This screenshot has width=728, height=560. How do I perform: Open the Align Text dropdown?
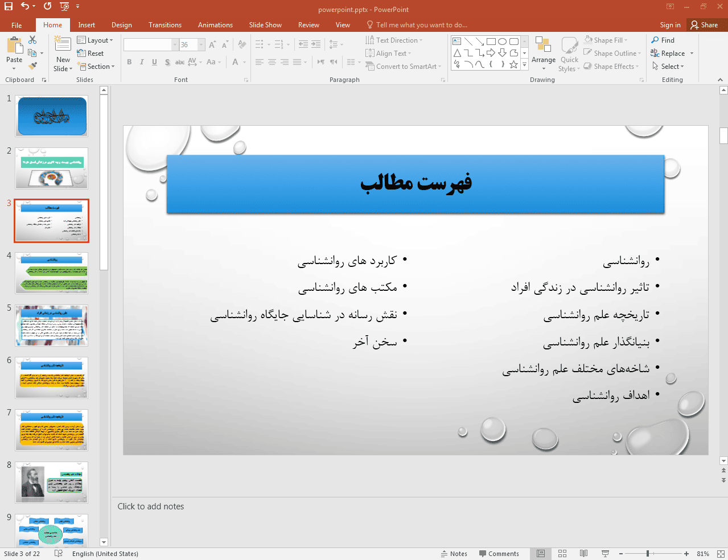pos(388,53)
